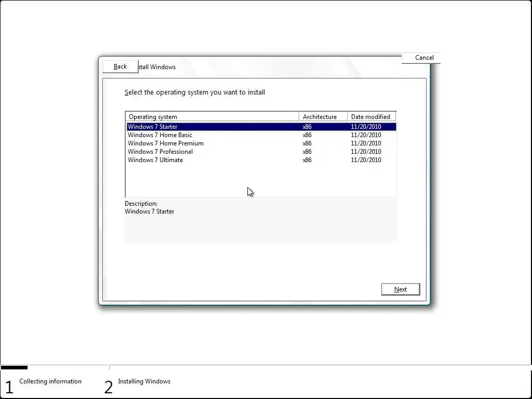Cancel the Windows installation
This screenshot has width=532, height=399.
tap(421, 58)
